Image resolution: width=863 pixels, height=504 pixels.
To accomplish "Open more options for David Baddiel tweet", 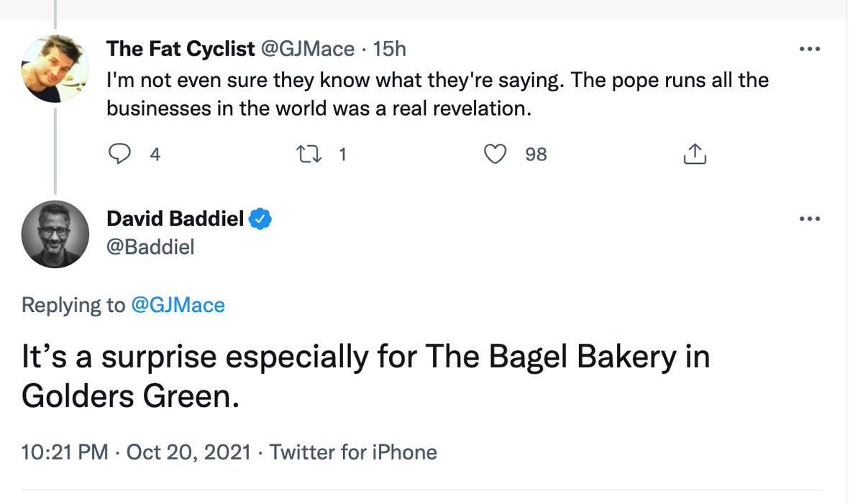I will coord(810,219).
